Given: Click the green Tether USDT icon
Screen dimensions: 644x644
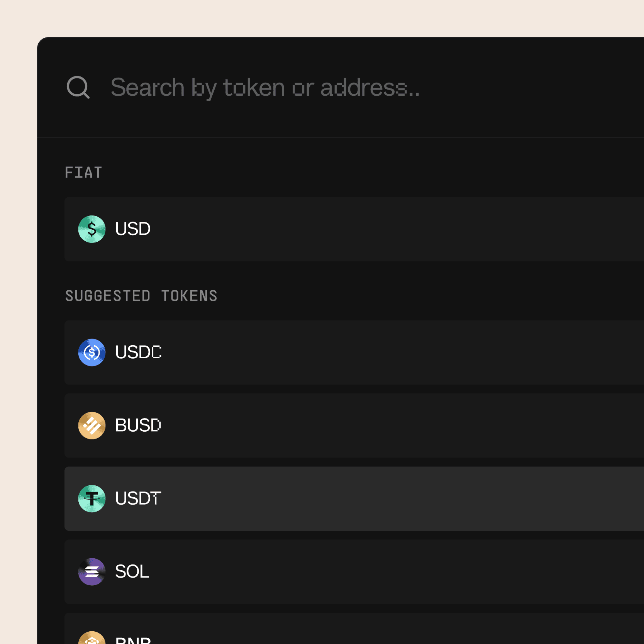Looking at the screenshot, I should [x=92, y=498].
